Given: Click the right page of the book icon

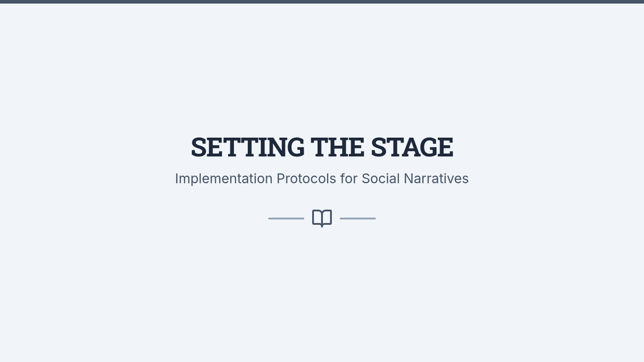Looking at the screenshot, I should (x=327, y=218).
